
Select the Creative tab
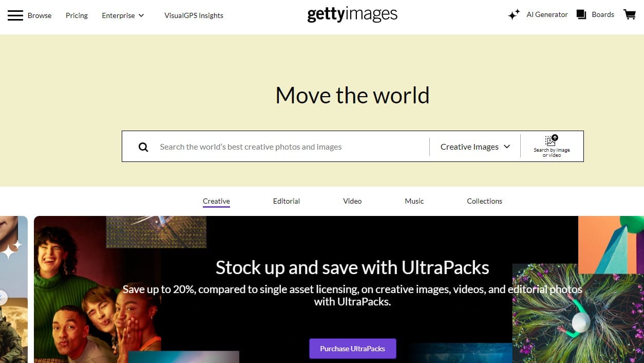216,201
